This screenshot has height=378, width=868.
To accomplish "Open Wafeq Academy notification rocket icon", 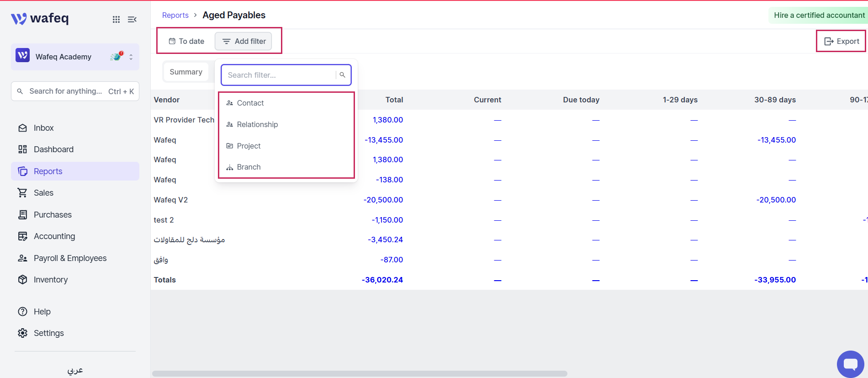I will click(x=116, y=56).
